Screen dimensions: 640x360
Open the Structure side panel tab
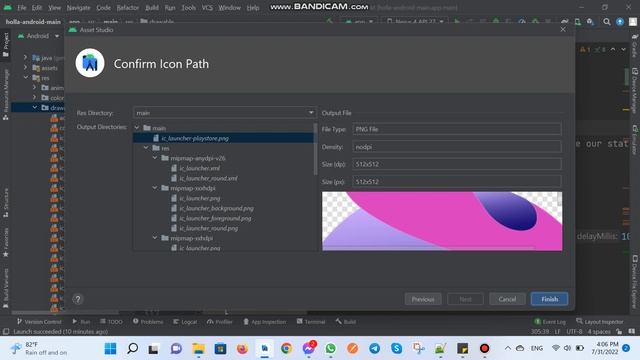click(6, 202)
